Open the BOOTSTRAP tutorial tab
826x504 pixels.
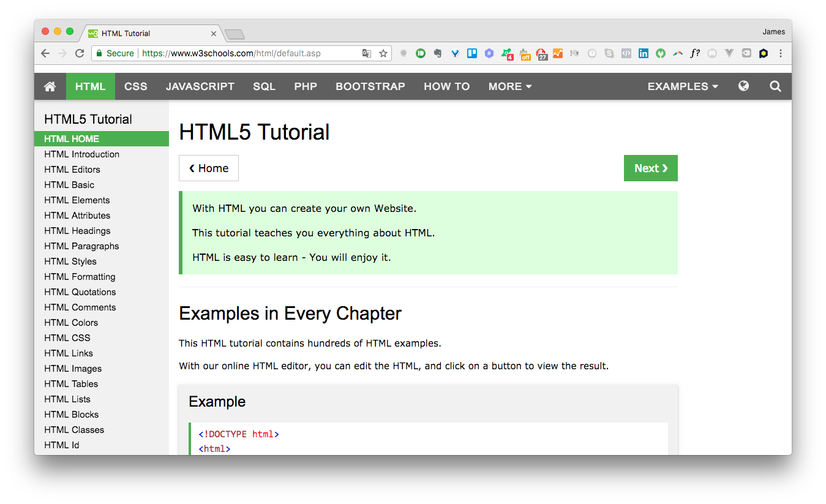370,86
